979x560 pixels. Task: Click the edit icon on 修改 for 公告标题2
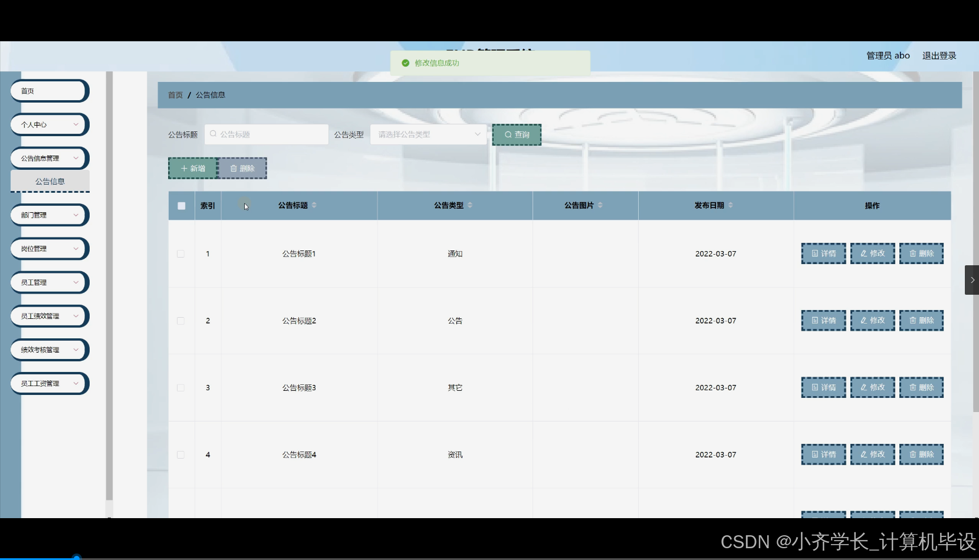pyautogui.click(x=864, y=320)
